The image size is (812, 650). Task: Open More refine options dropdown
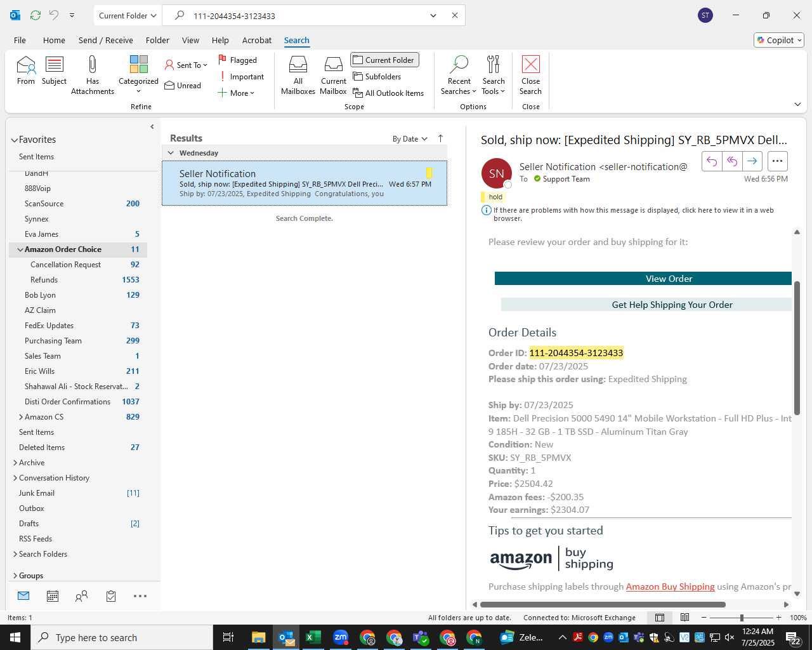[x=236, y=93]
